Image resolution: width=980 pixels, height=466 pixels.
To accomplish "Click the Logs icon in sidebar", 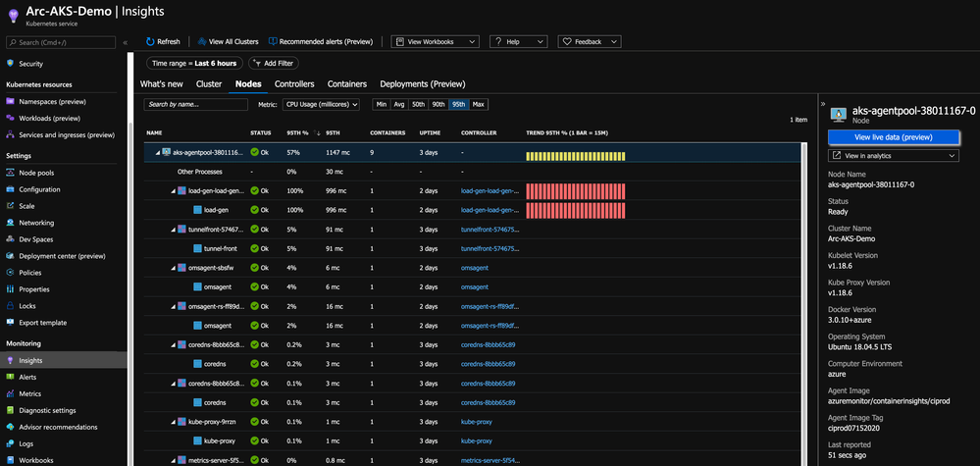I will 10,444.
